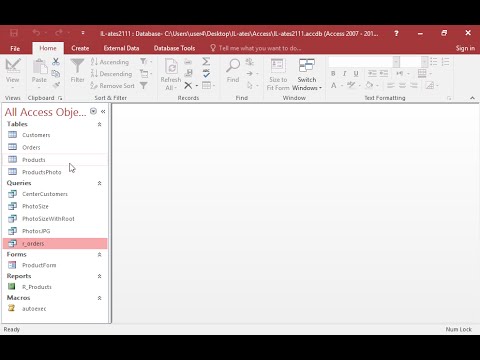Image resolution: width=480 pixels, height=360 pixels.
Task: Collapse the Queries group
Action: click(99, 183)
